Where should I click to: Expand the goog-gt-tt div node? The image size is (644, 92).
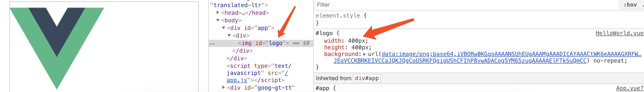pos(223,87)
